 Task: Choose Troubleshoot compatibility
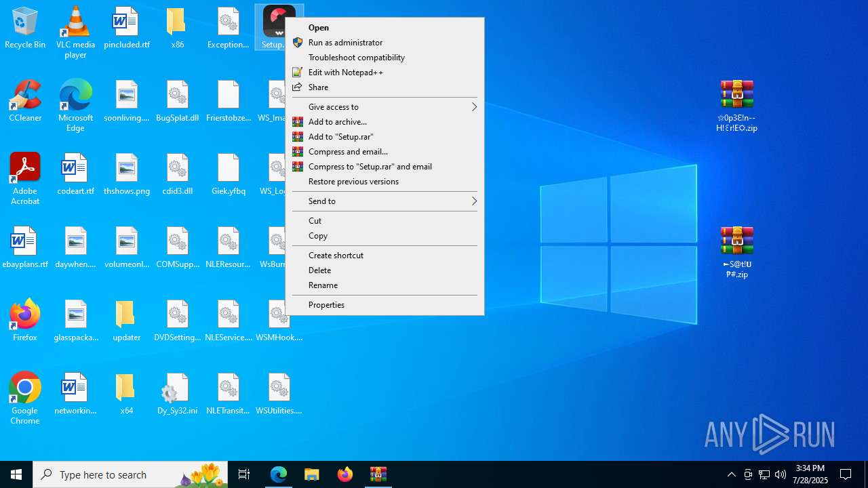[x=384, y=58]
